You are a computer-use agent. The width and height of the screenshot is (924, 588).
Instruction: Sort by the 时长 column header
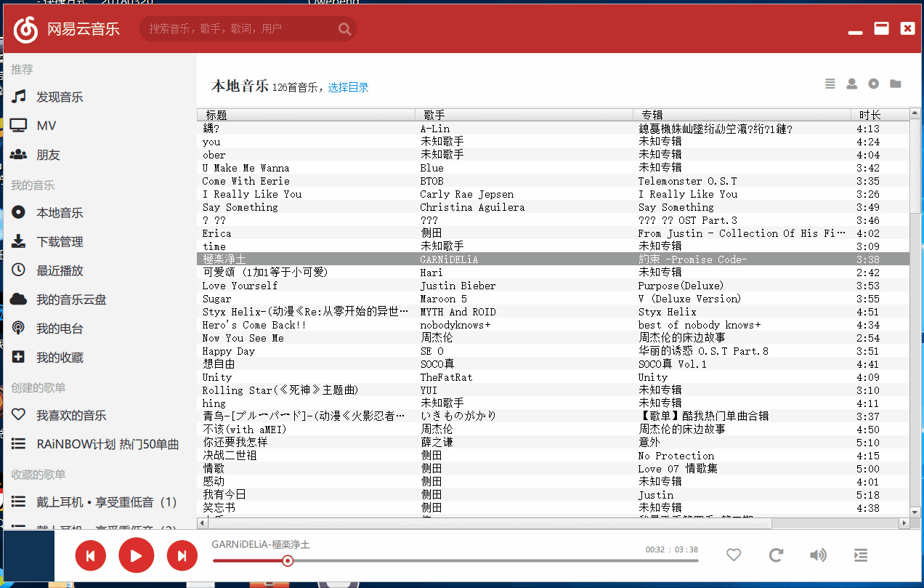(880, 115)
